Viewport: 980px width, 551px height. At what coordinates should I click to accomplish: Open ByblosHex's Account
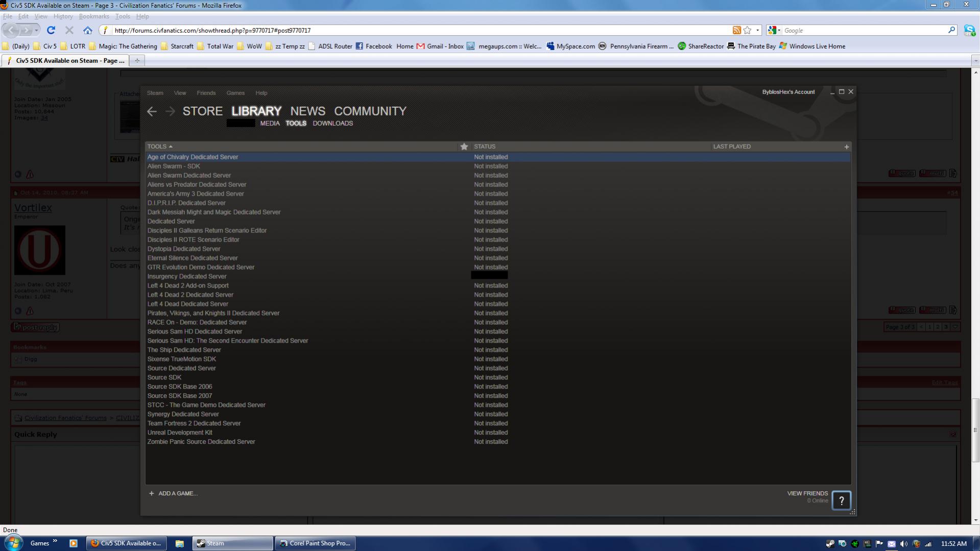click(788, 92)
